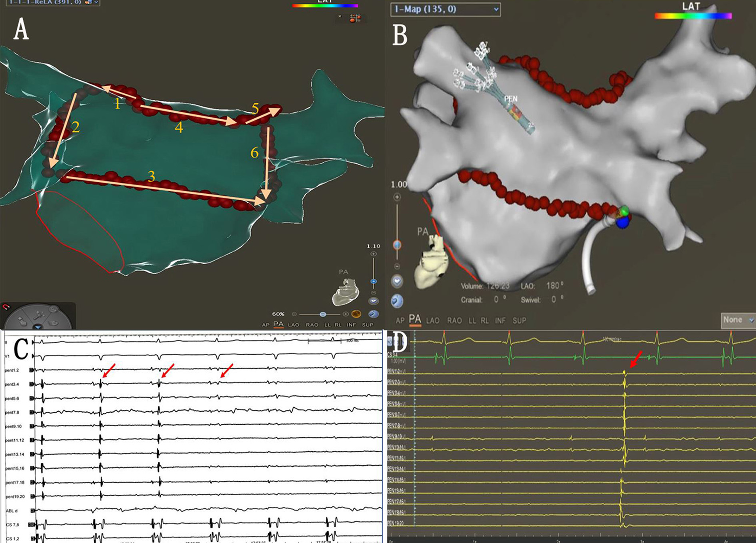The image size is (756, 543).
Task: Open the None dropdown in panel B
Action: [x=738, y=320]
